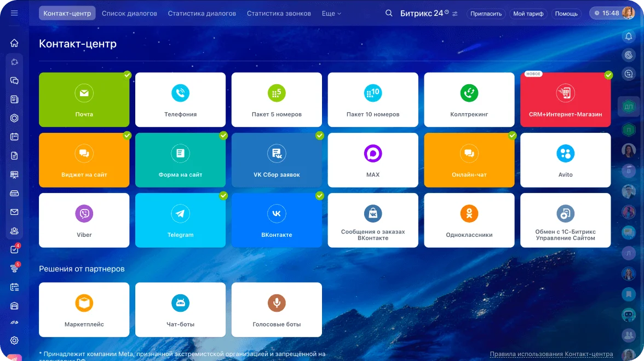The image size is (644, 361).
Task: Open the Telegram channel tile
Action: coord(180,220)
